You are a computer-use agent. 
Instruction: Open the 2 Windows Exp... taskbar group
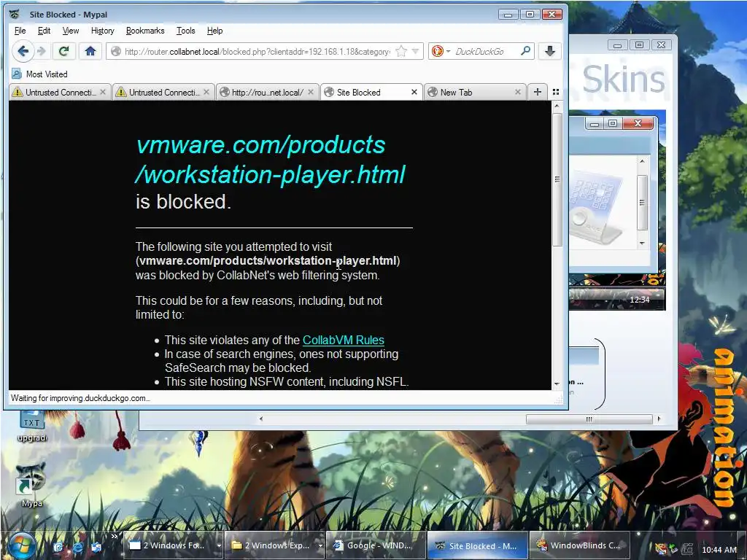click(271, 545)
